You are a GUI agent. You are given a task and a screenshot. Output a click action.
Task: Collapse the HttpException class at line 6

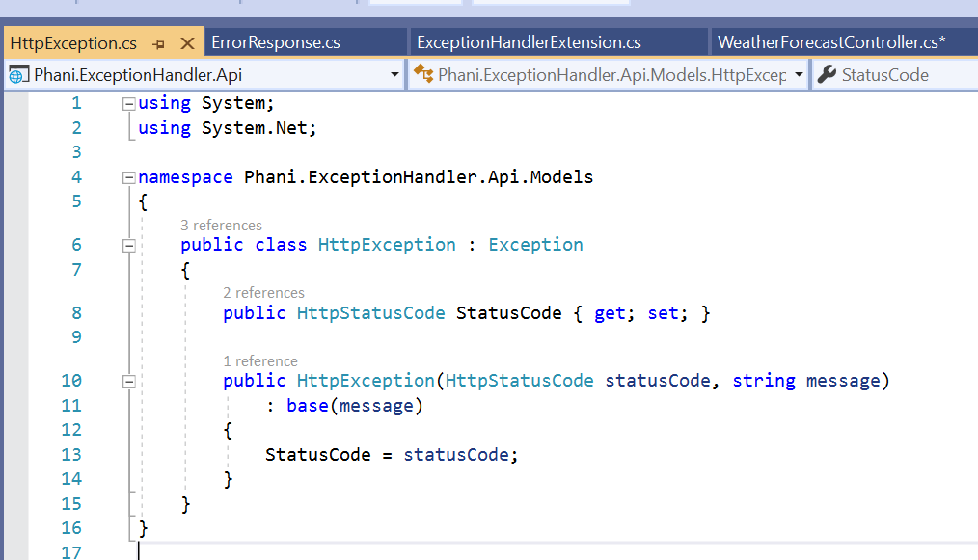(x=129, y=246)
